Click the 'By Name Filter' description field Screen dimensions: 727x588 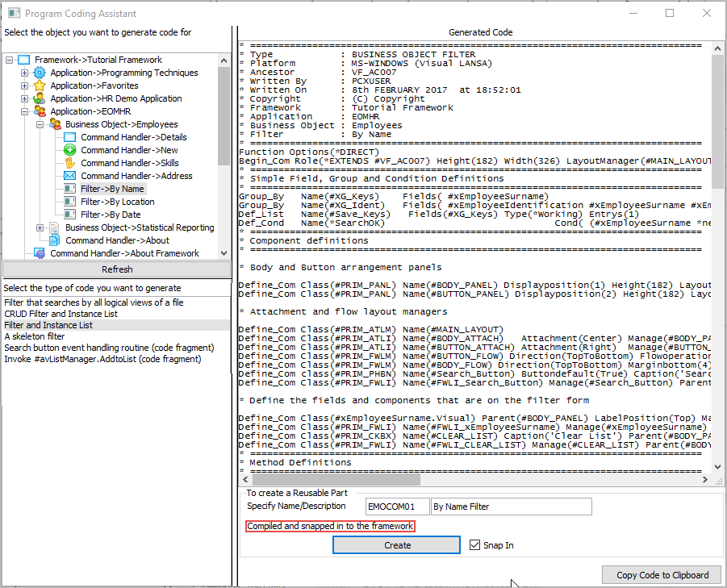511,507
